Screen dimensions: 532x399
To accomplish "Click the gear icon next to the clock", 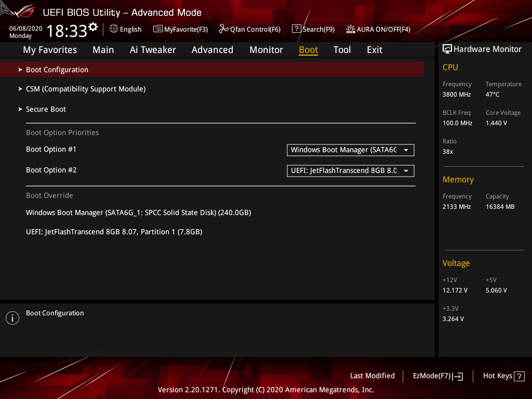I will 93,27.
